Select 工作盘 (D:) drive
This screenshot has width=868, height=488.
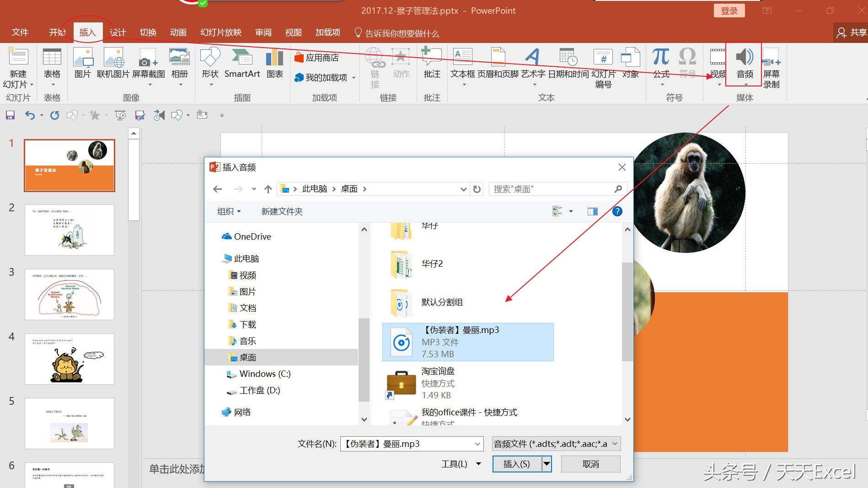tap(253, 391)
